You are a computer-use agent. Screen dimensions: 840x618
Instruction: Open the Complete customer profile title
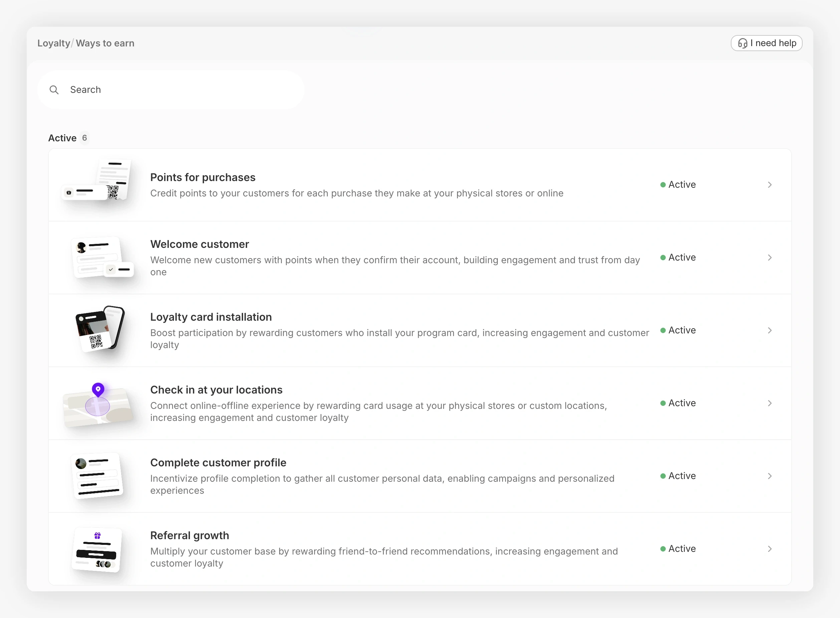point(218,463)
